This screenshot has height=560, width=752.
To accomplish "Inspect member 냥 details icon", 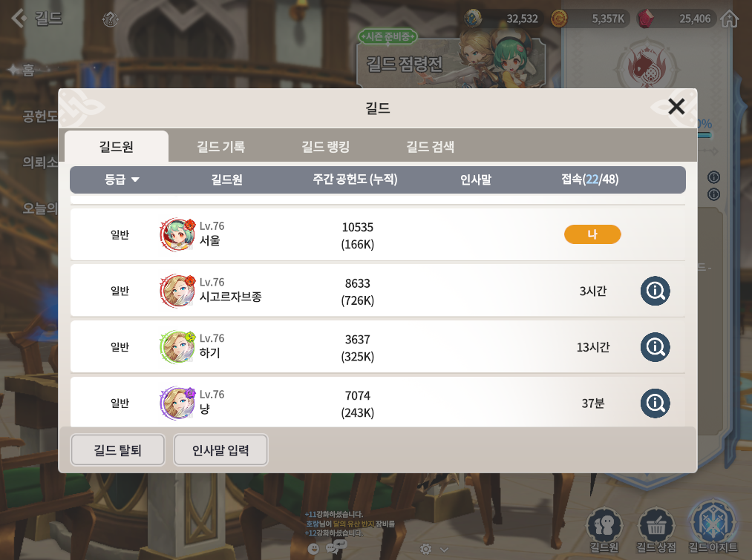I will coord(655,403).
